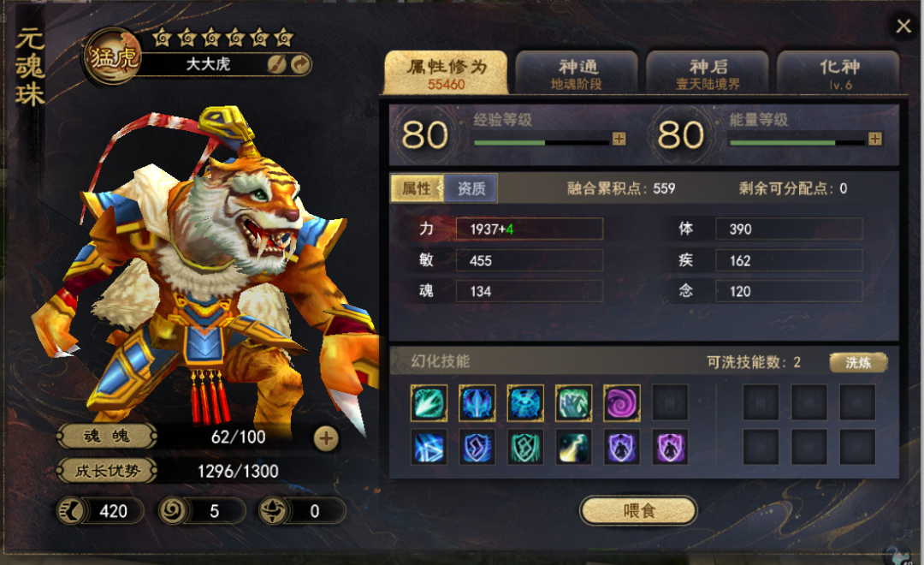Click the swap arrow icon next to pet name
The image size is (924, 565).
point(300,64)
